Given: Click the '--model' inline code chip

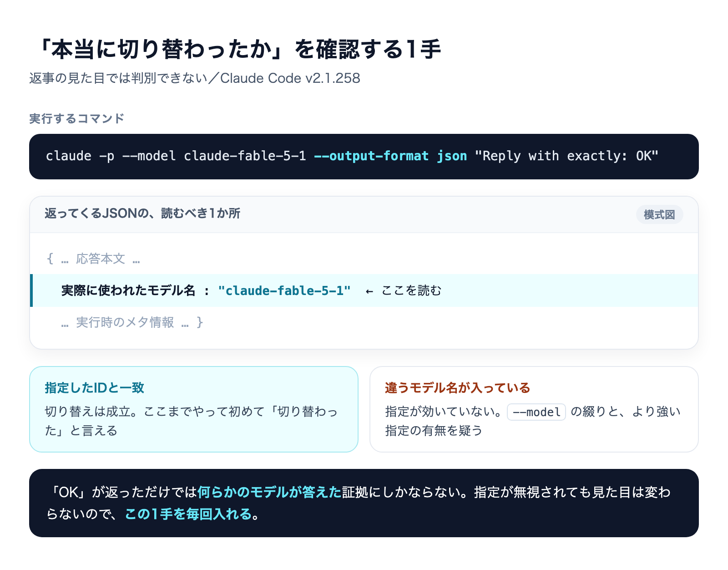Looking at the screenshot, I should [536, 412].
